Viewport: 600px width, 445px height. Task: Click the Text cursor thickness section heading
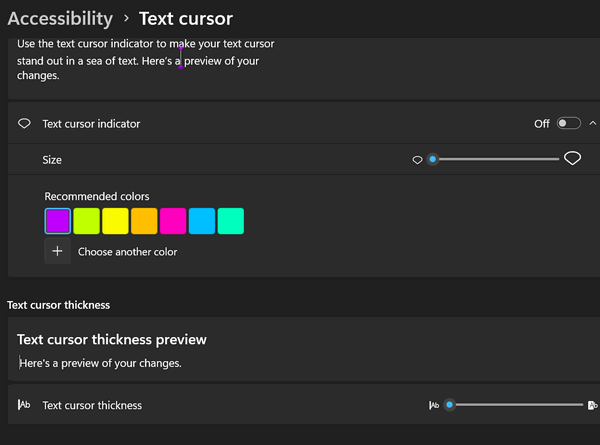[59, 305]
